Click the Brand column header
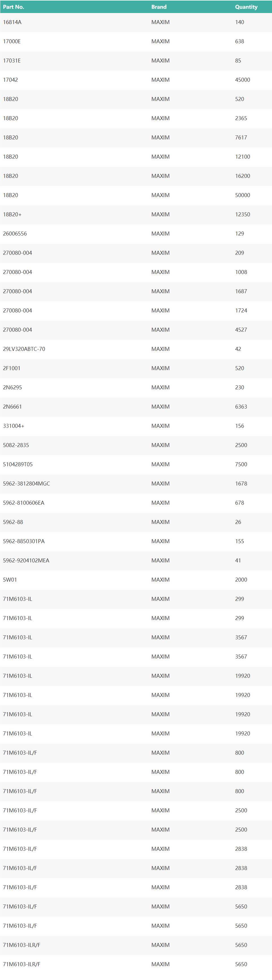272x980 pixels. (159, 7)
